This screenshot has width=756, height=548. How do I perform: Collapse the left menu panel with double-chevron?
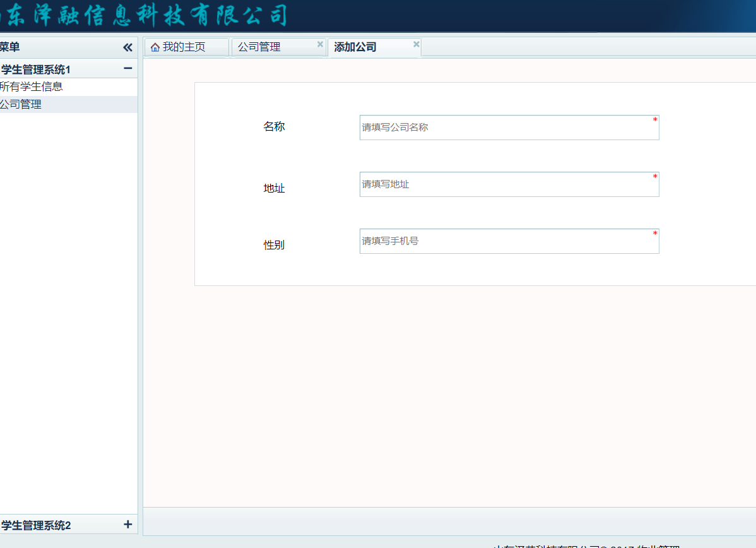tap(127, 47)
